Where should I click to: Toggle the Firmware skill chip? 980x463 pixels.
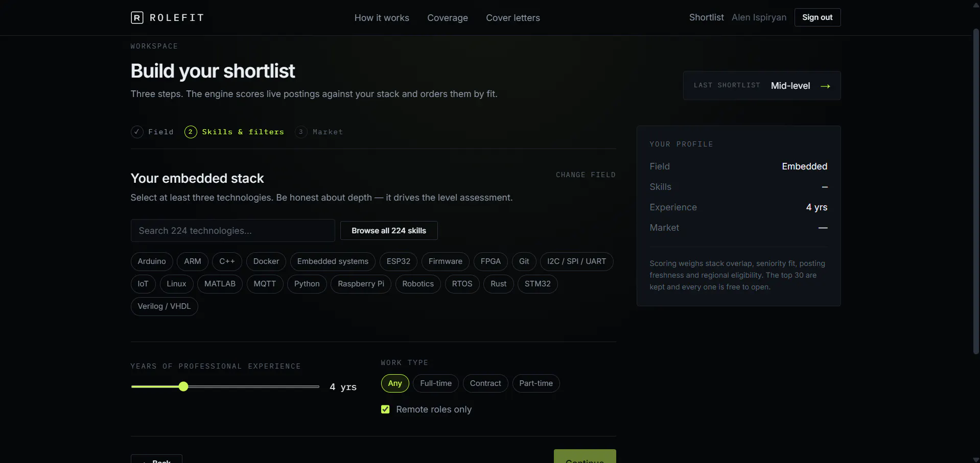click(446, 261)
